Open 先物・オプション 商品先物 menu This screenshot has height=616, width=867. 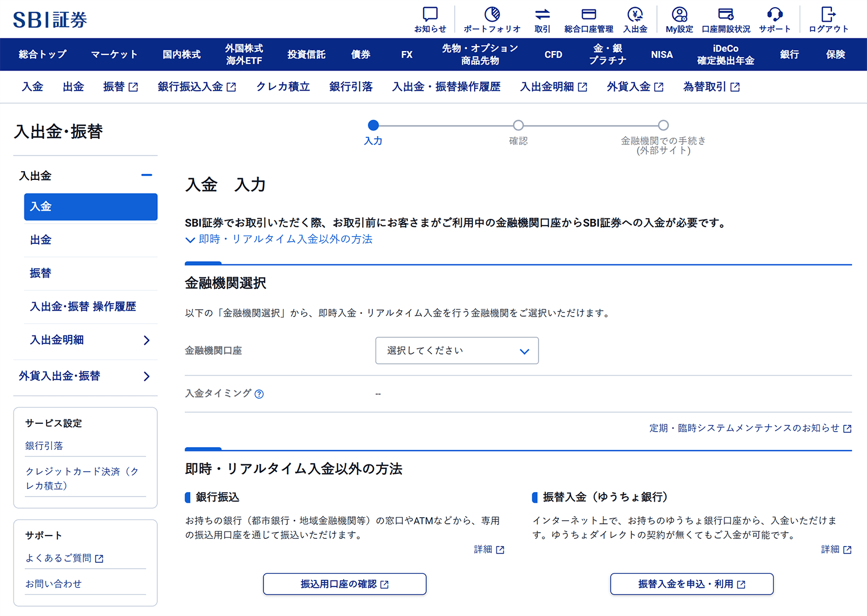480,54
